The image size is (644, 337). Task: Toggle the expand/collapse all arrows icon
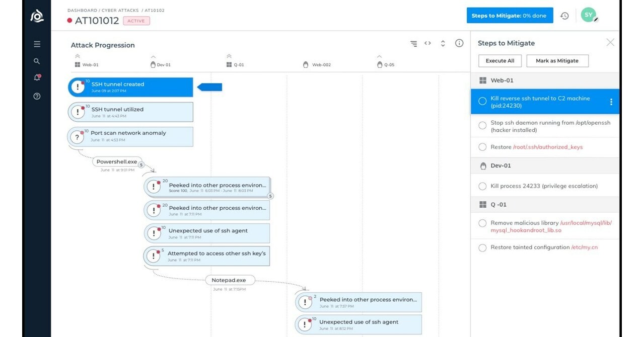tap(443, 43)
